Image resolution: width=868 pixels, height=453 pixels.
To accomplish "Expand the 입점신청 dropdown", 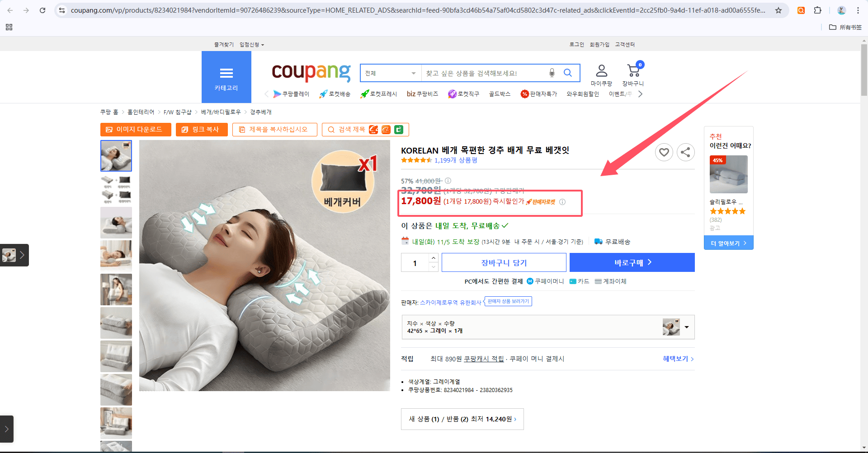I will click(252, 45).
